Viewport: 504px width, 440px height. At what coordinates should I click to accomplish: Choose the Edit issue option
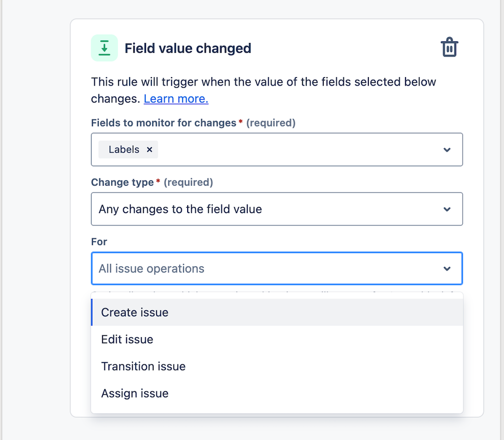point(127,340)
